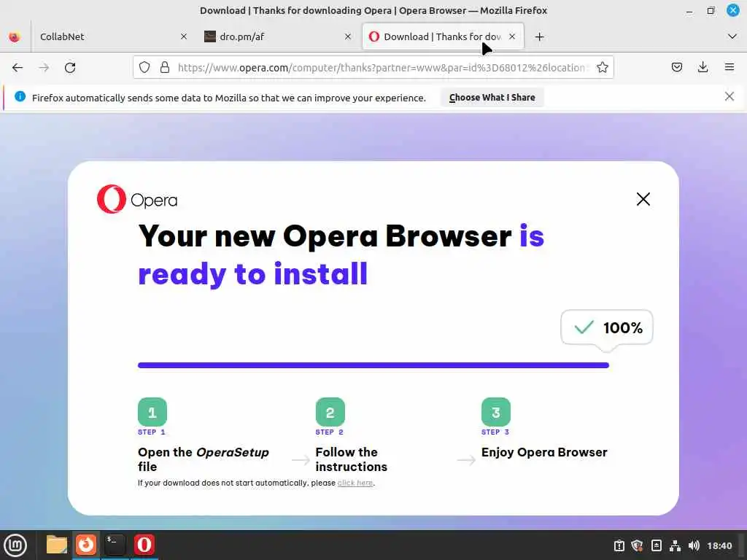Viewport: 747px width, 560px height.
Task: Open the Firefox application menu
Action: coord(729,68)
